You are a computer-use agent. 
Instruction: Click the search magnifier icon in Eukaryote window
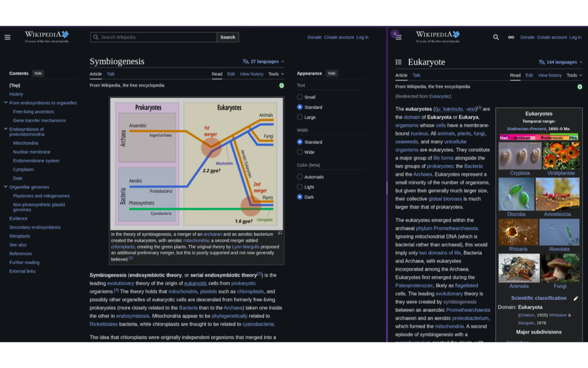[496, 37]
